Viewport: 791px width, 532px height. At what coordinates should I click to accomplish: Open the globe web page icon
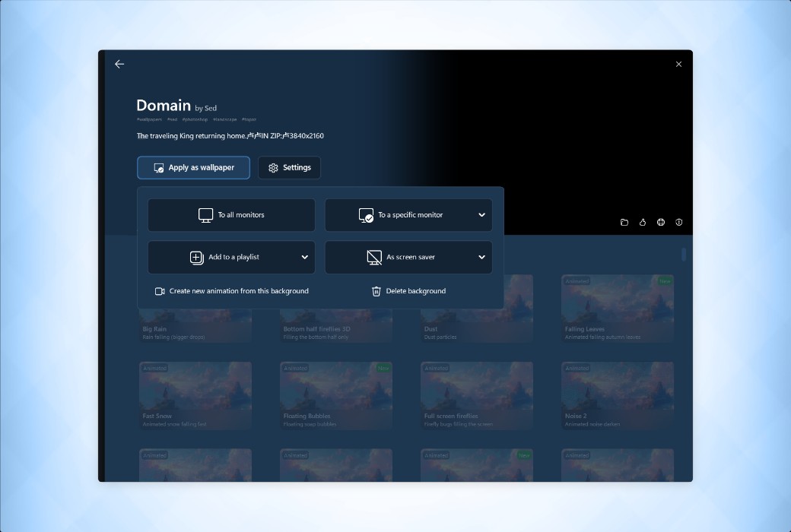point(661,222)
